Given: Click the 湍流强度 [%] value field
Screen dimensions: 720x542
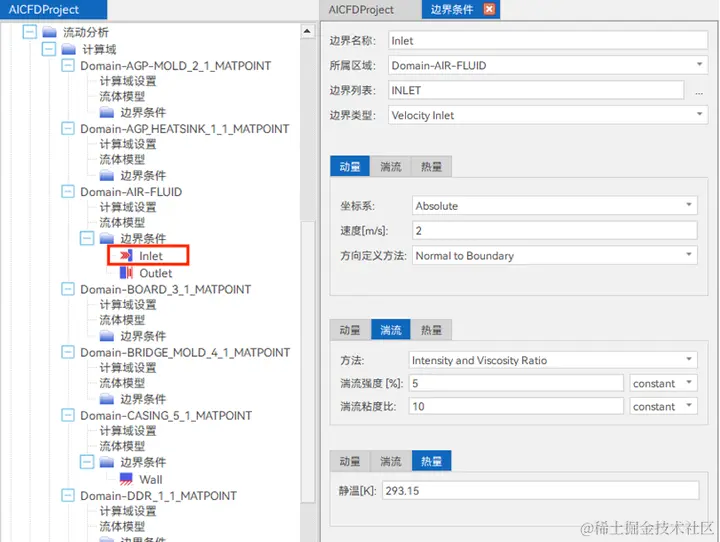Looking at the screenshot, I should (516, 383).
